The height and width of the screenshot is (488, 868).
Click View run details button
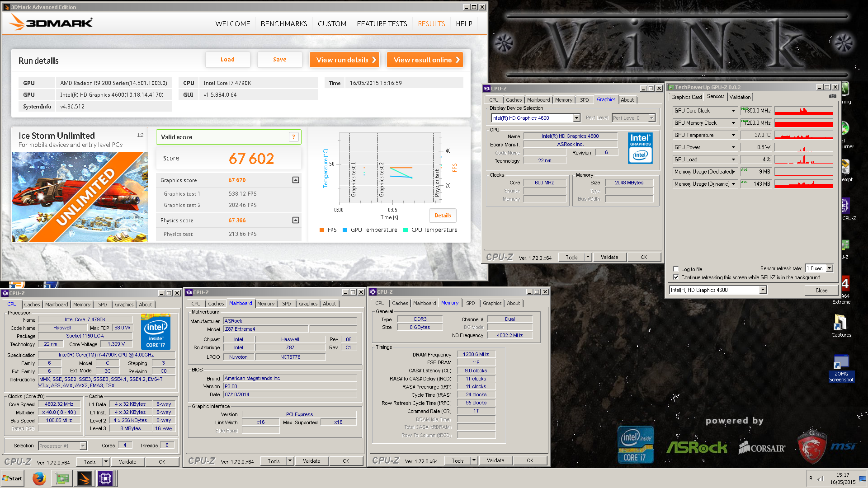pos(344,60)
